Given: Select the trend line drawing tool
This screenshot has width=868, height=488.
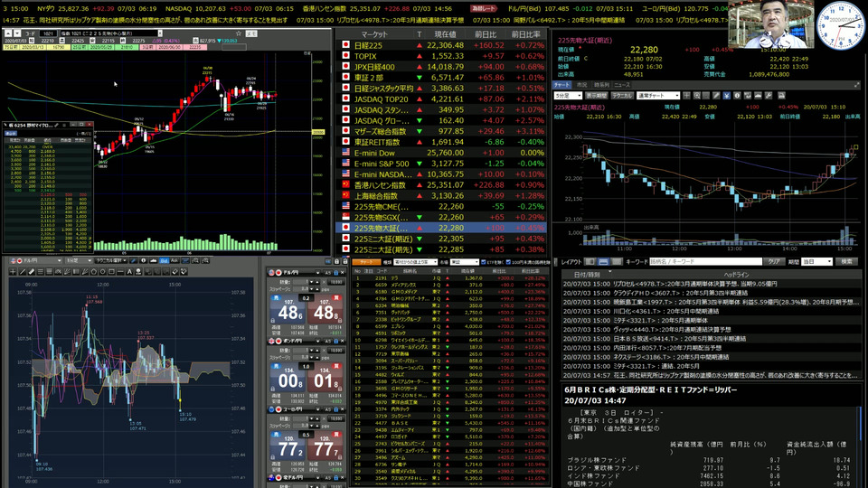Looking at the screenshot, I should coord(23,272).
